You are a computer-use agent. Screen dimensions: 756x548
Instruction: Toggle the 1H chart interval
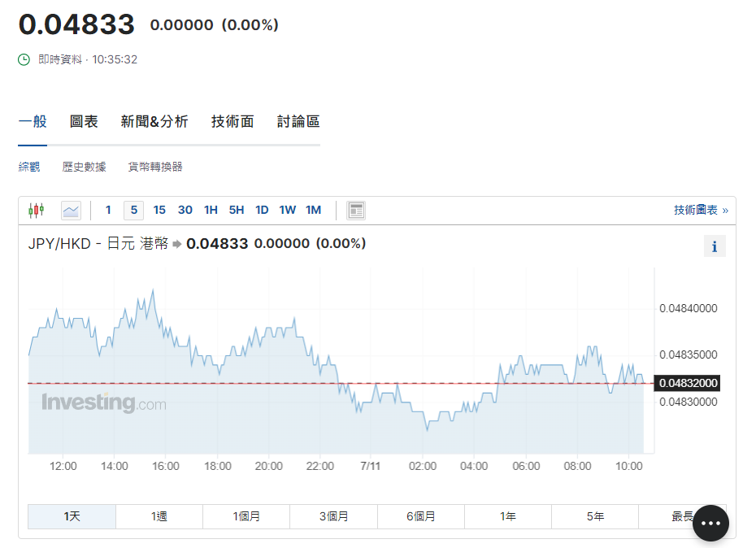pos(211,210)
